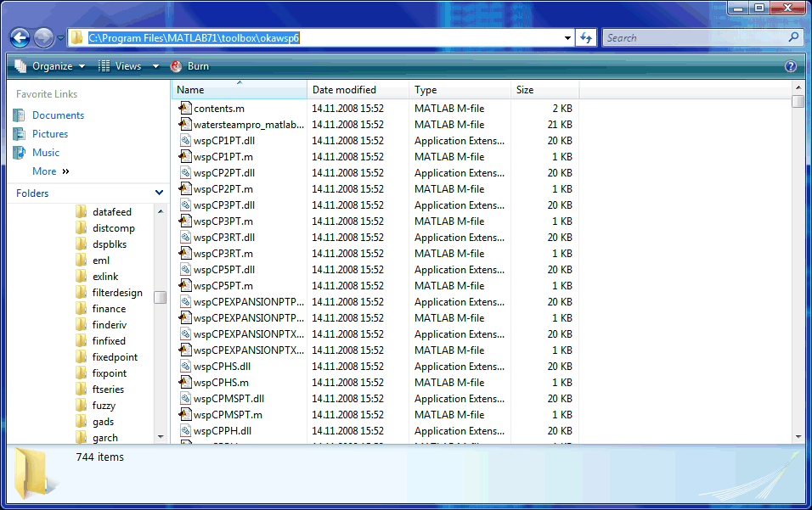The image size is (812, 510).
Task: Select the wspCPMSPT.dll file name
Action: 228,398
